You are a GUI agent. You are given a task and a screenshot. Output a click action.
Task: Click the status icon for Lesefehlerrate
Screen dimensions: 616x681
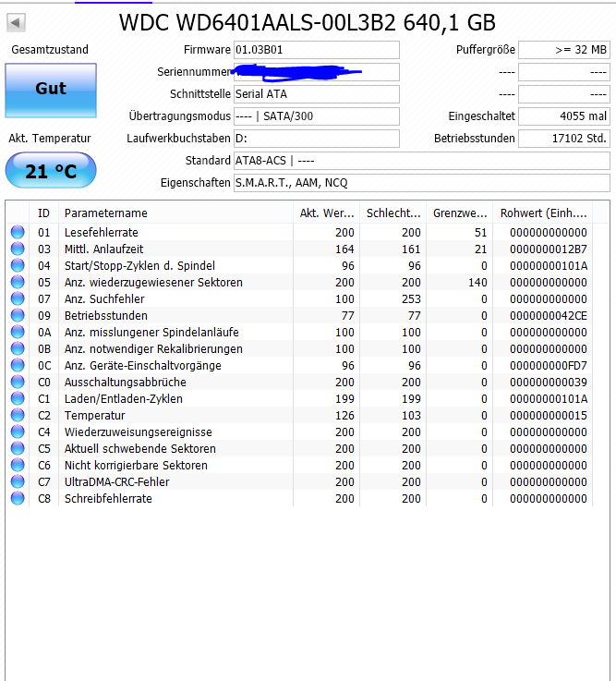point(18,232)
